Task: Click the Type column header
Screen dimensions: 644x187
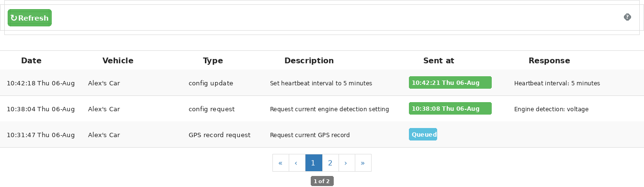Action: pyautogui.click(x=213, y=61)
